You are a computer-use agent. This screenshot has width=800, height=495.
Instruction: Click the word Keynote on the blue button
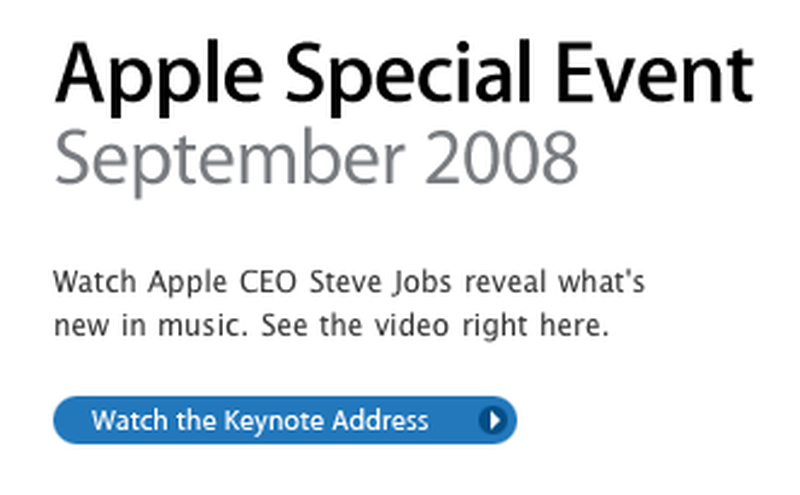275,422
